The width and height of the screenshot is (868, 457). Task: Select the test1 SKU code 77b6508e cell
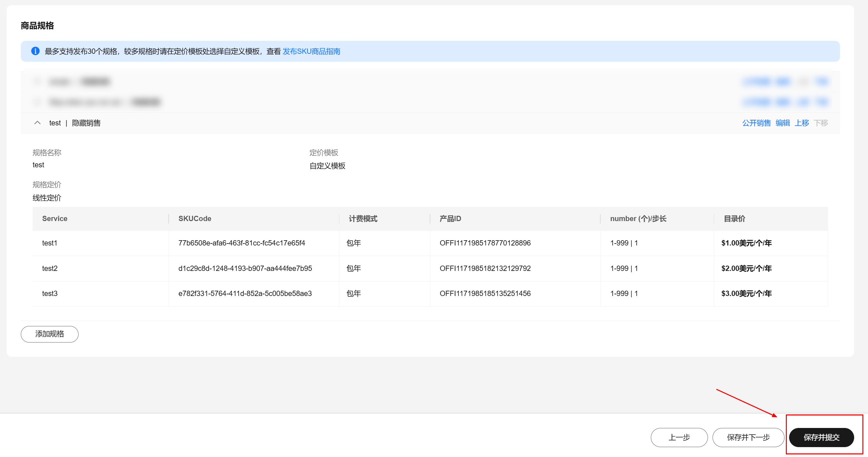242,243
